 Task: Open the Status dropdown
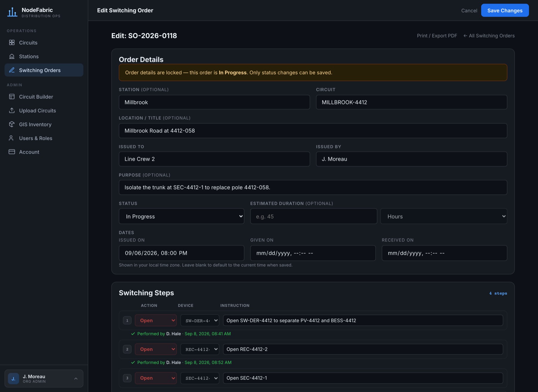[181, 216]
